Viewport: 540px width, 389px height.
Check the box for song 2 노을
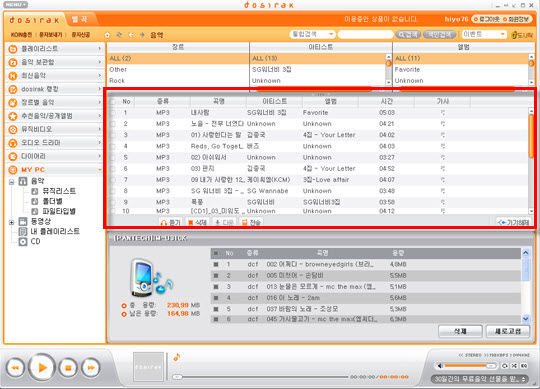pos(113,124)
